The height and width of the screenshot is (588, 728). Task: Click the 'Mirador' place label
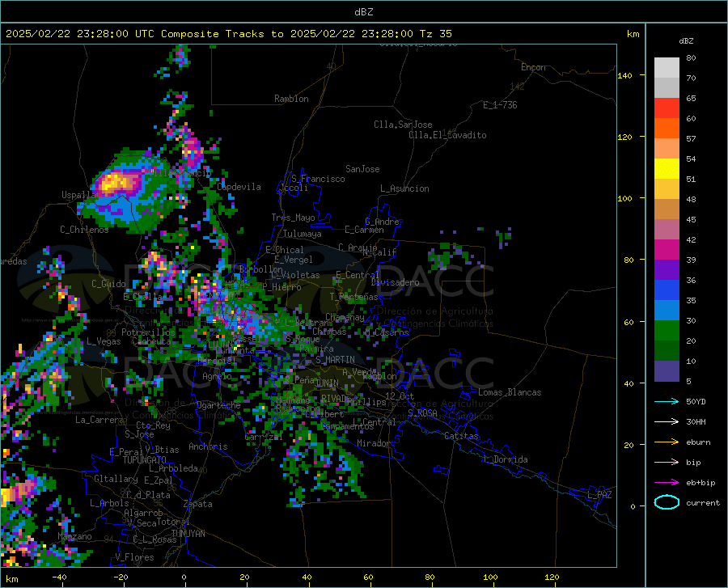373,443
